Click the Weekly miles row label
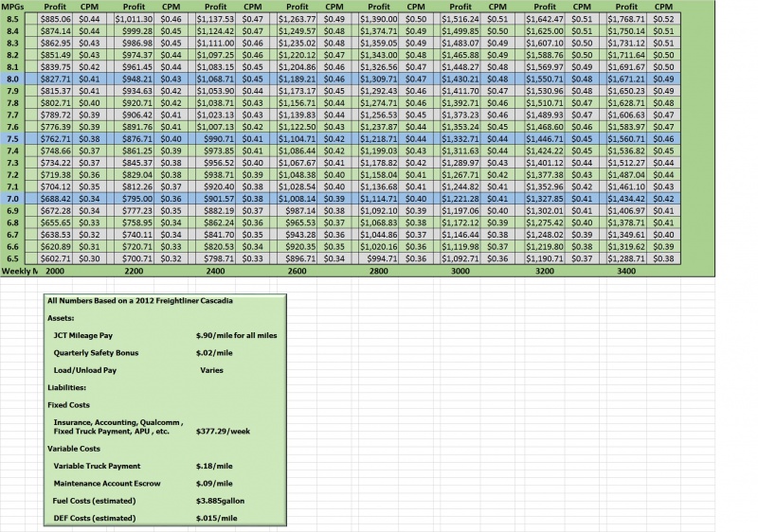The width and height of the screenshot is (758, 532). [x=19, y=271]
